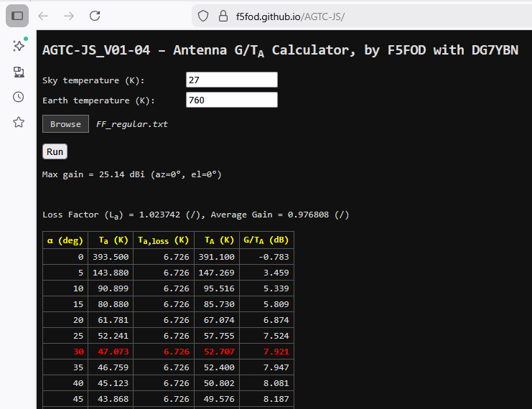This screenshot has width=532, height=409.
Task: Click the FF_regular.txt file name
Action: [x=132, y=124]
